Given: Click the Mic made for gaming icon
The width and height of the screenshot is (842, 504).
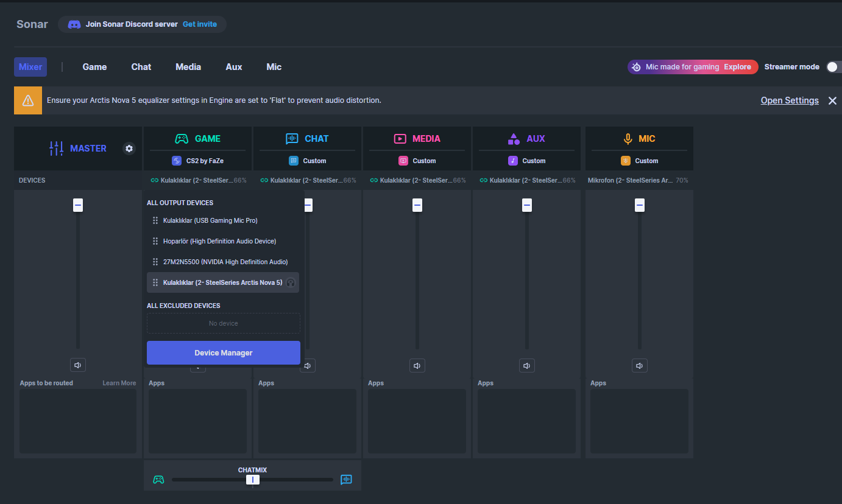Looking at the screenshot, I should pyautogui.click(x=636, y=67).
